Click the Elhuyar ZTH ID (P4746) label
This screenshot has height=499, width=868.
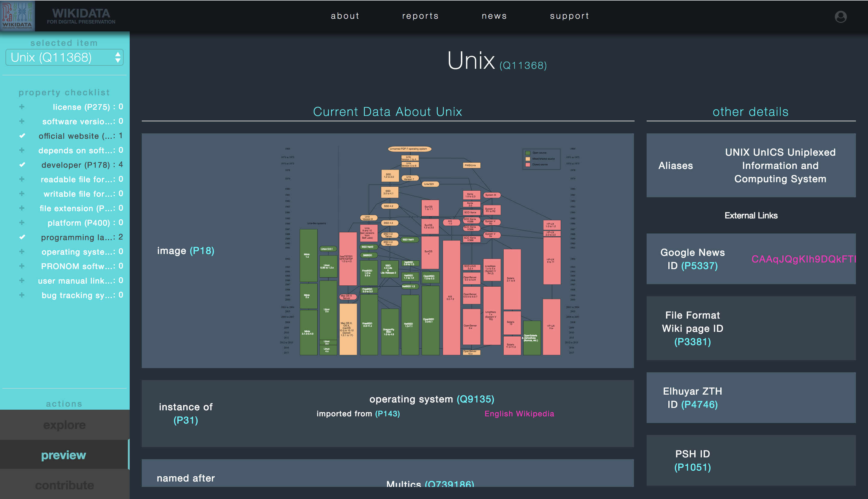(x=692, y=398)
